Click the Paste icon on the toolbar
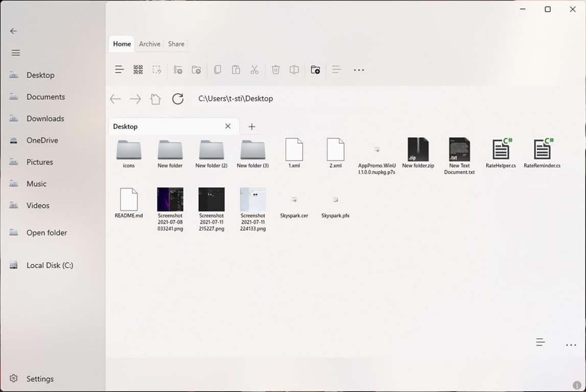 [x=236, y=69]
